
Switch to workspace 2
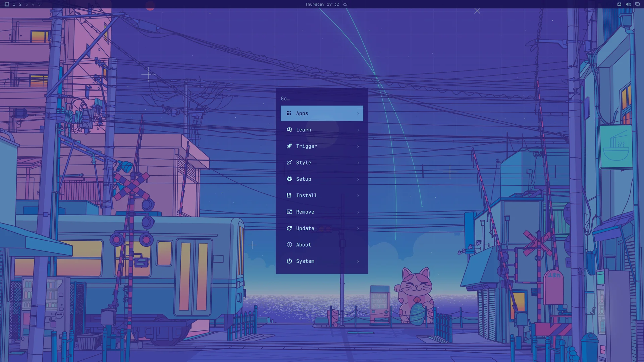click(x=20, y=4)
